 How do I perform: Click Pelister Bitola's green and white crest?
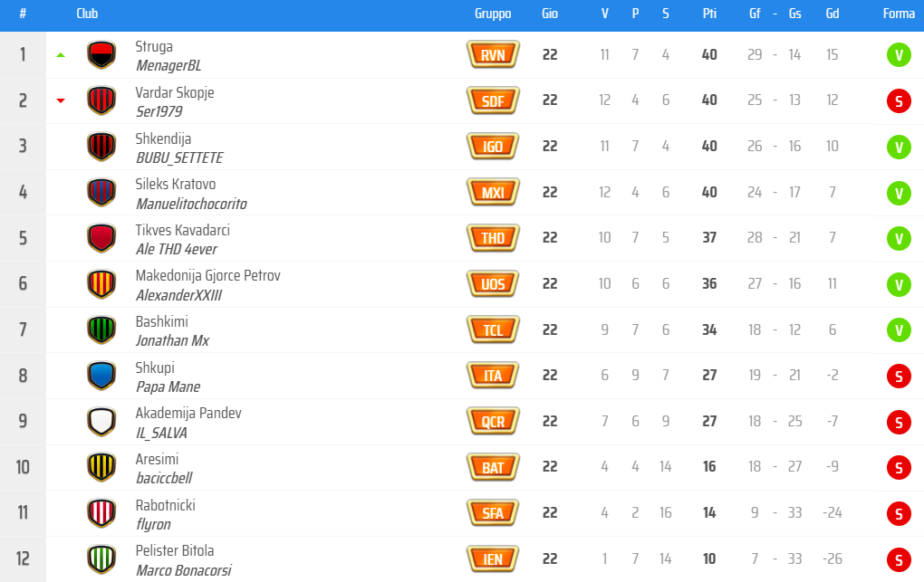pyautogui.click(x=101, y=559)
